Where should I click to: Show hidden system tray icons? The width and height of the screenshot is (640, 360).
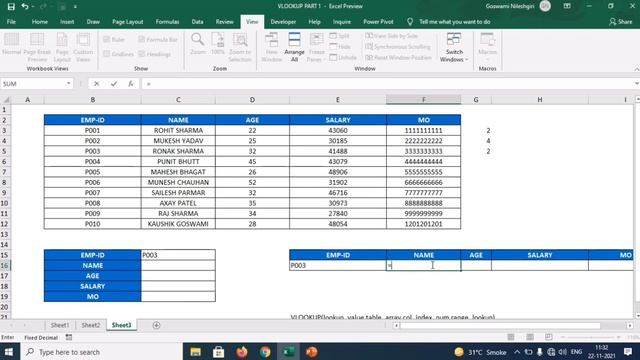[x=517, y=352]
